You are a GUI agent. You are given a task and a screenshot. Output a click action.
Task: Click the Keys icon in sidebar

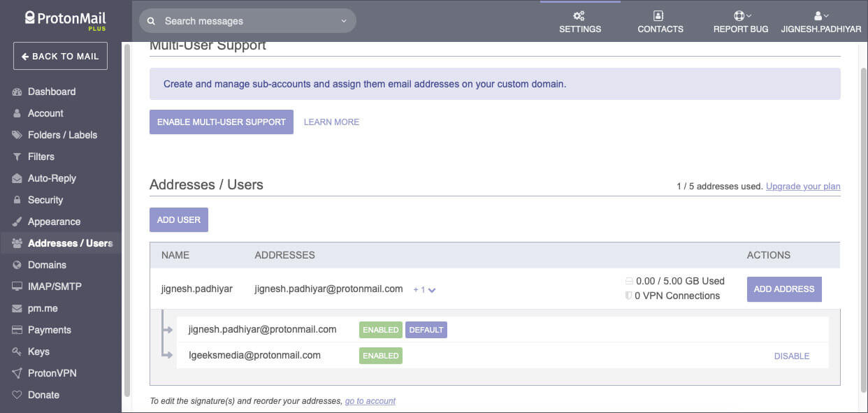17,352
